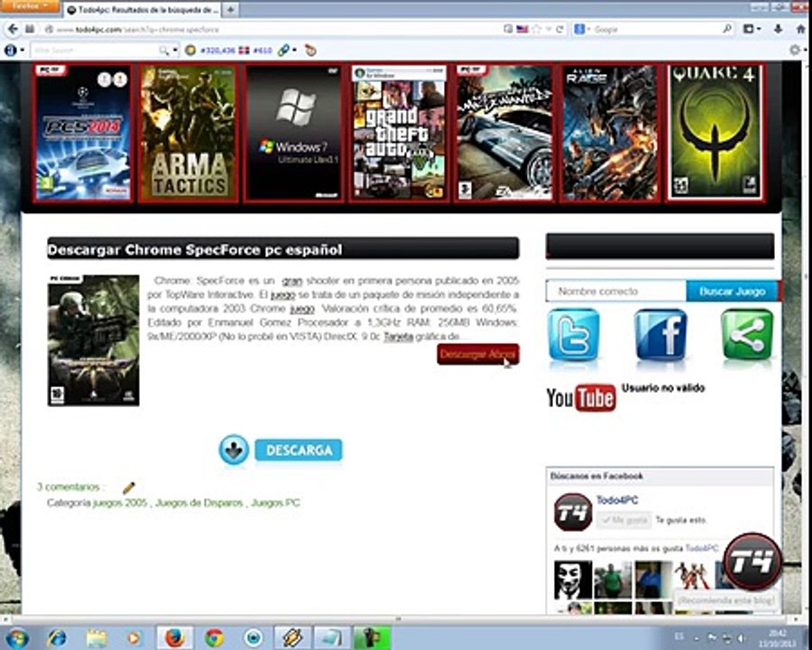Click the Buscar Juego button
Viewport: 812px width, 650px height.
(733, 292)
